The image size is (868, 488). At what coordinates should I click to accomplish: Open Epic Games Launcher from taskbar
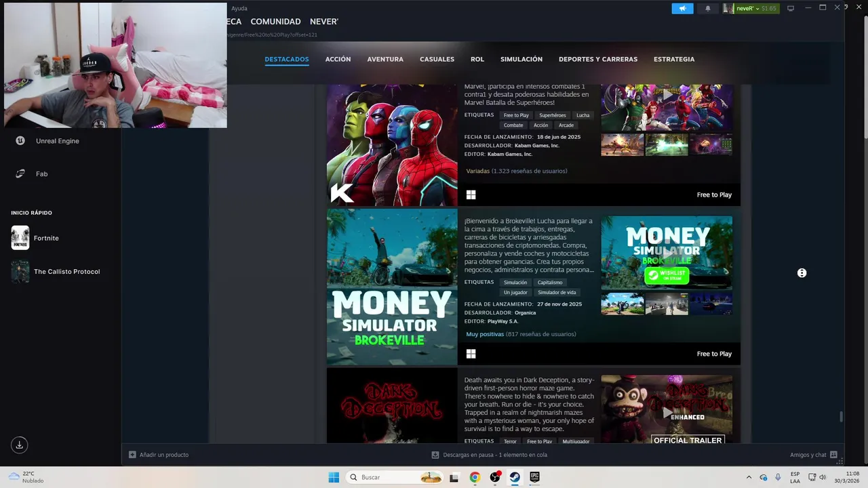click(535, 477)
